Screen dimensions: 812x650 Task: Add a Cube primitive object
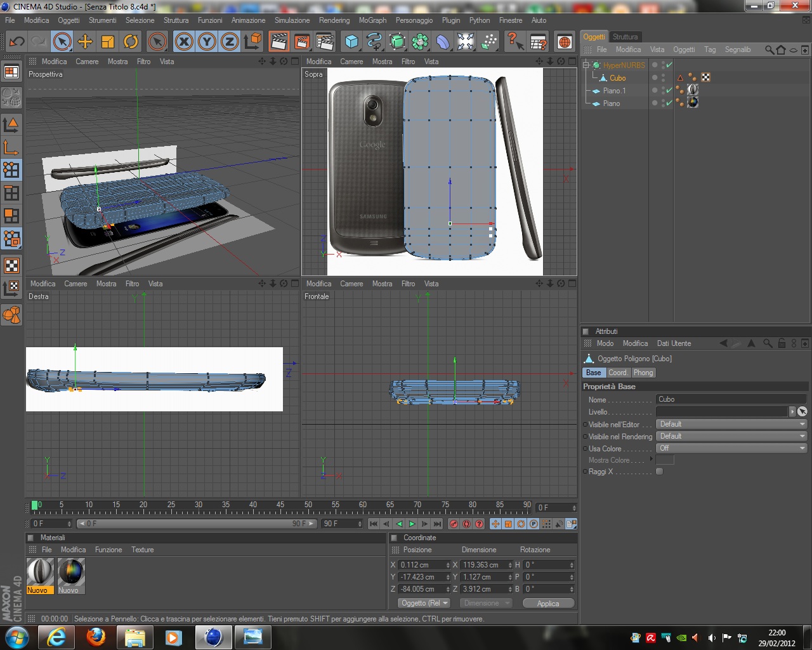(x=351, y=42)
